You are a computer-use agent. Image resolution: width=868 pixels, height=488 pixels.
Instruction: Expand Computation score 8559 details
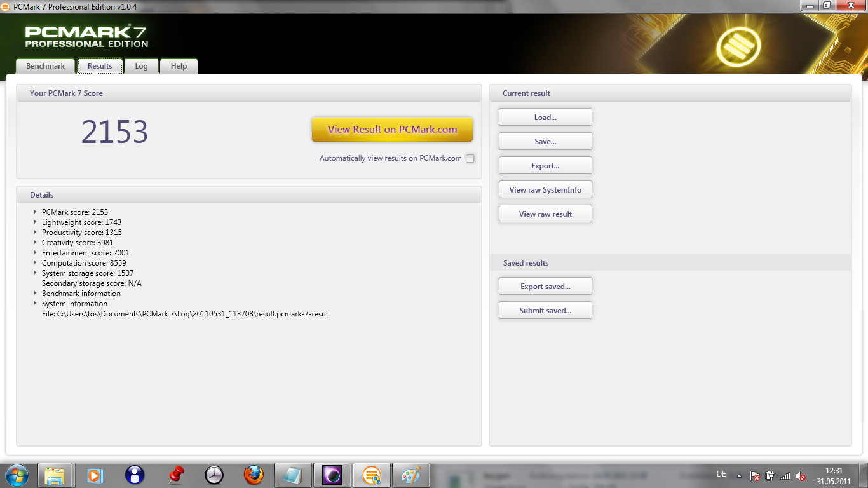tap(35, 262)
